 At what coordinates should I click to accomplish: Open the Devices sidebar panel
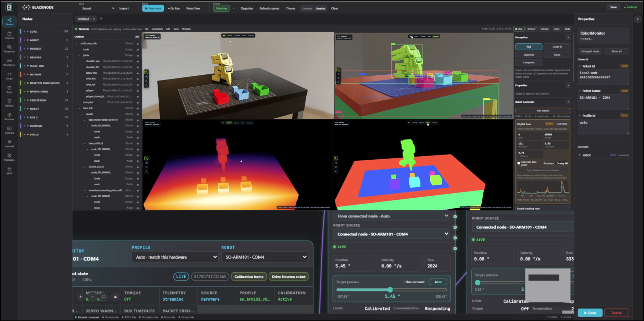click(x=9, y=103)
